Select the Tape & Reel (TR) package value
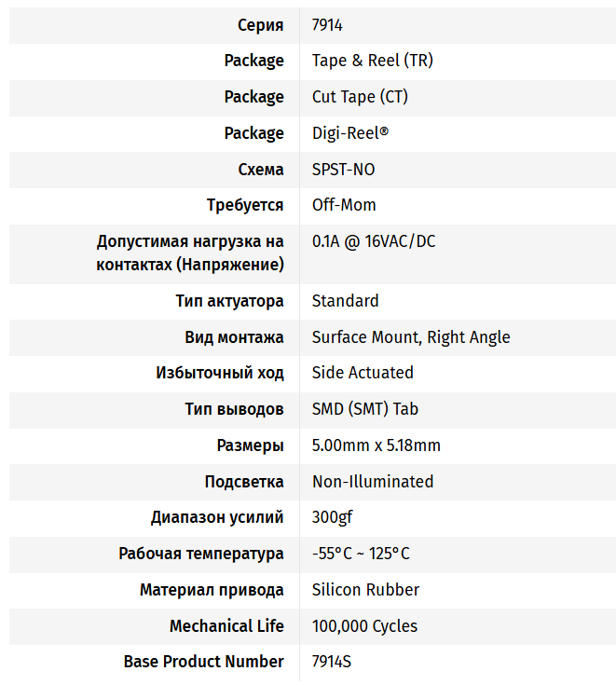 (x=372, y=61)
